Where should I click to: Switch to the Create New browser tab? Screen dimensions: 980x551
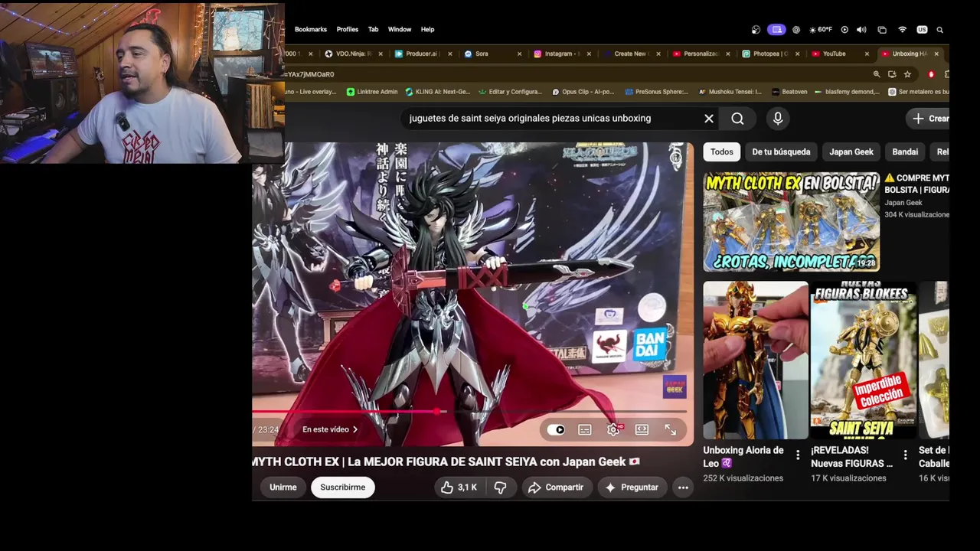click(x=630, y=54)
